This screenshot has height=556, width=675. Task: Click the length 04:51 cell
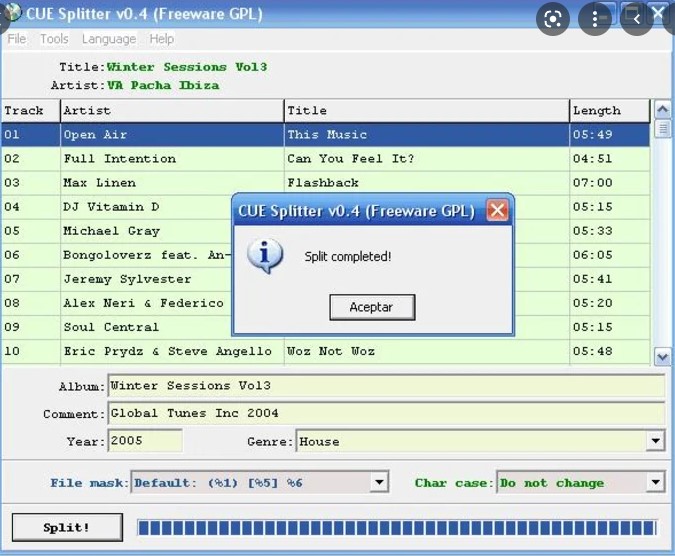[x=610, y=159]
